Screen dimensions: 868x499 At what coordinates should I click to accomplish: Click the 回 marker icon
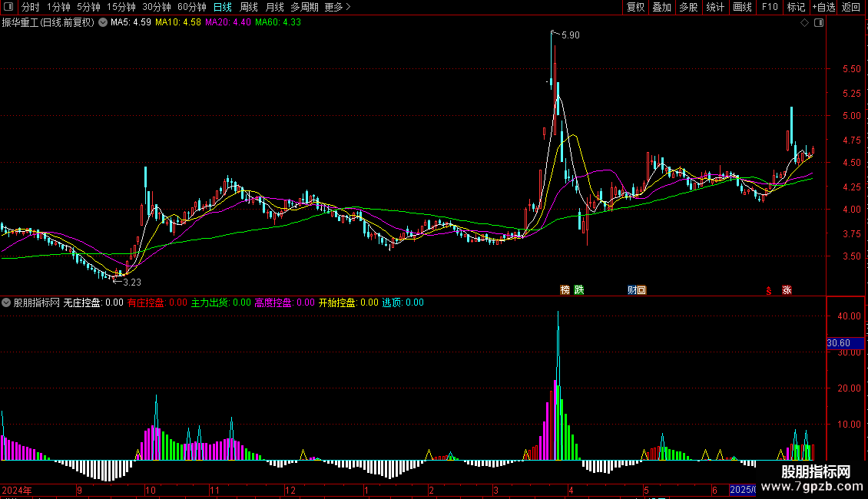tap(641, 290)
